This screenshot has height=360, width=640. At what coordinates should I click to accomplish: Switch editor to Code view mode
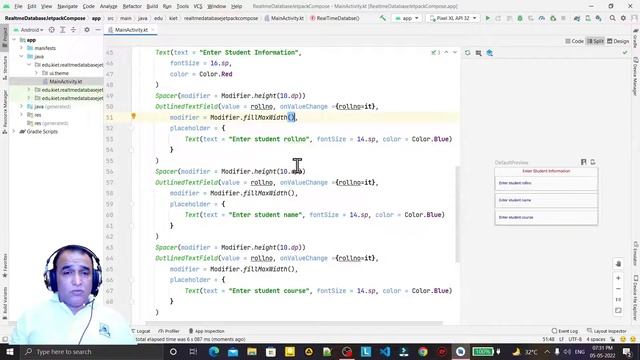click(x=574, y=41)
